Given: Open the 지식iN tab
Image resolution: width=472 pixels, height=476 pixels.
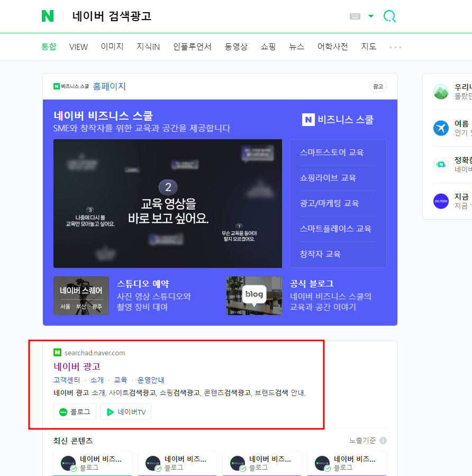Looking at the screenshot, I should (148, 47).
